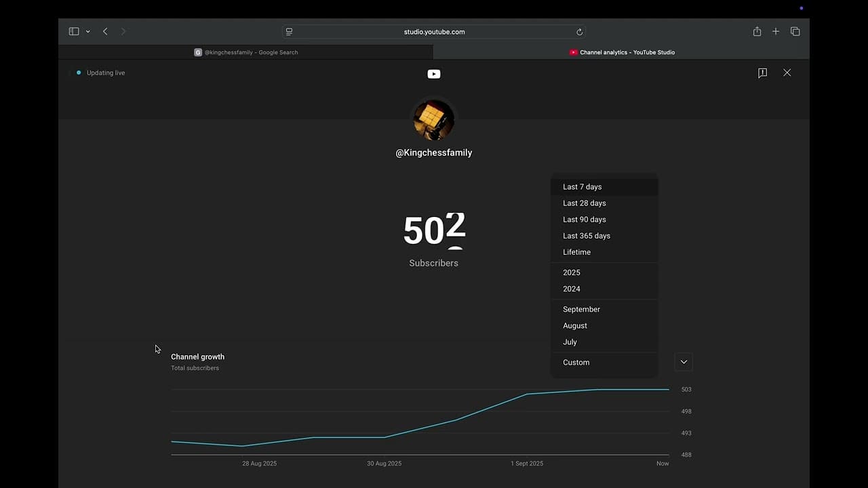Screen dimensions: 868x488
Task: Open the send feedback icon
Action: (762, 73)
